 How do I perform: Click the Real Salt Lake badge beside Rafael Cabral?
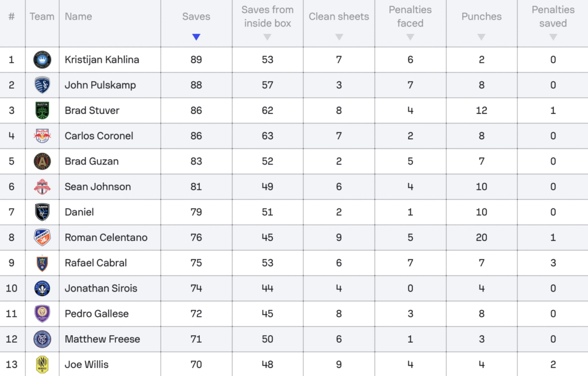point(42,263)
